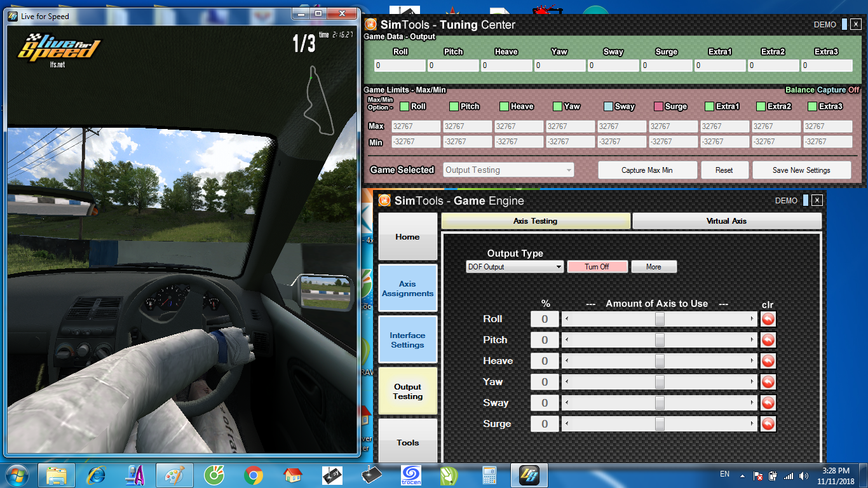Click the house icon in the taskbar

pyautogui.click(x=292, y=475)
